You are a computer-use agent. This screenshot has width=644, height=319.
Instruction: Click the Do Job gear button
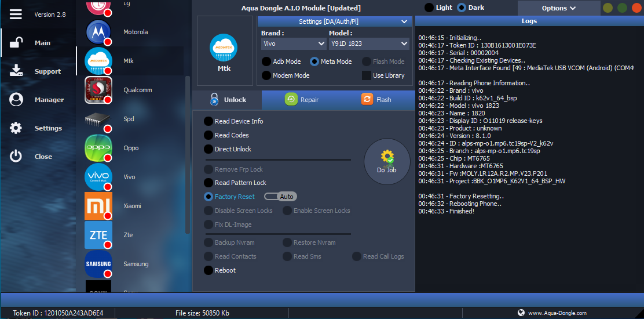[387, 162]
